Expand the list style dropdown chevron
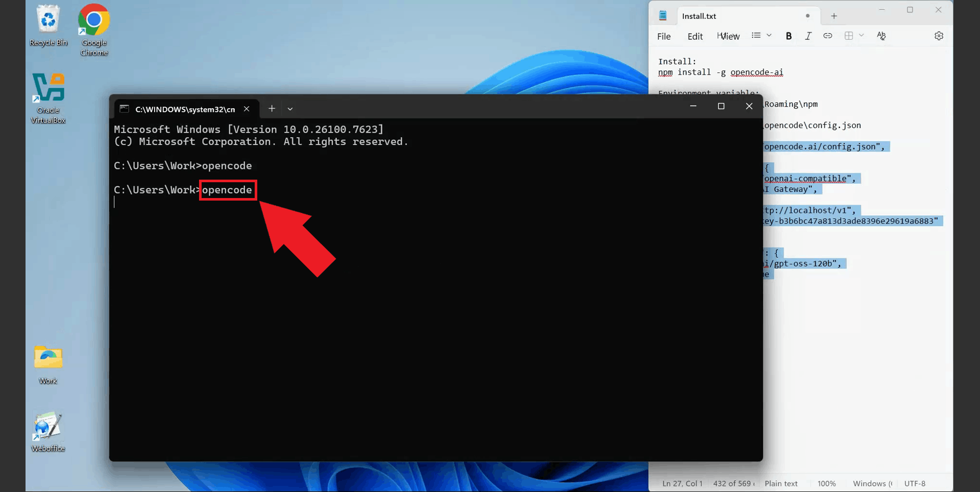Screen dimensions: 980x492 pyautogui.click(x=768, y=36)
